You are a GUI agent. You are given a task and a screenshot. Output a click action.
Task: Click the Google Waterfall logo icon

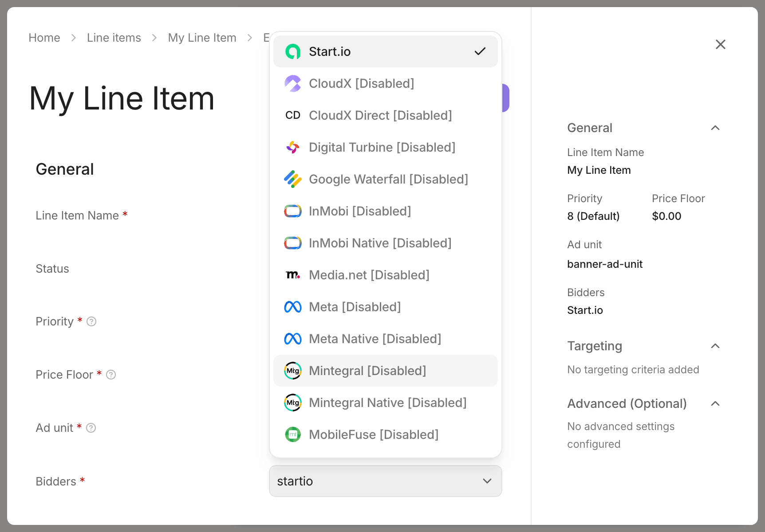[293, 179]
